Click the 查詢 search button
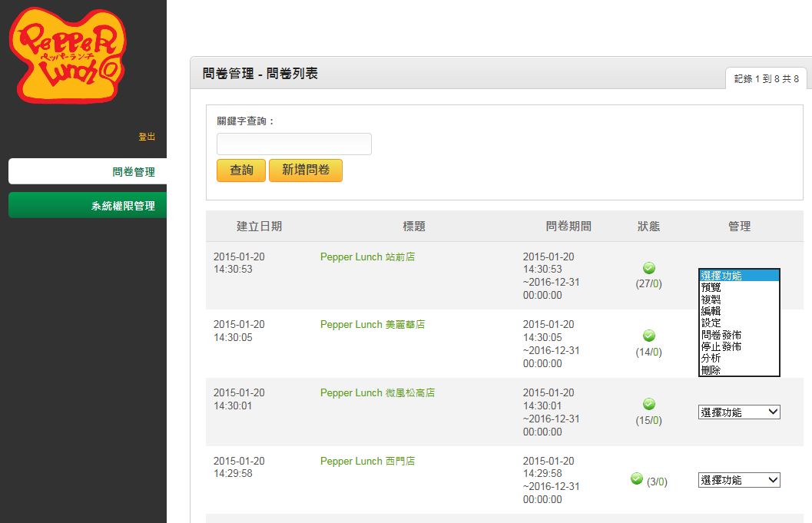Image resolution: width=812 pixels, height=523 pixels. (241, 170)
